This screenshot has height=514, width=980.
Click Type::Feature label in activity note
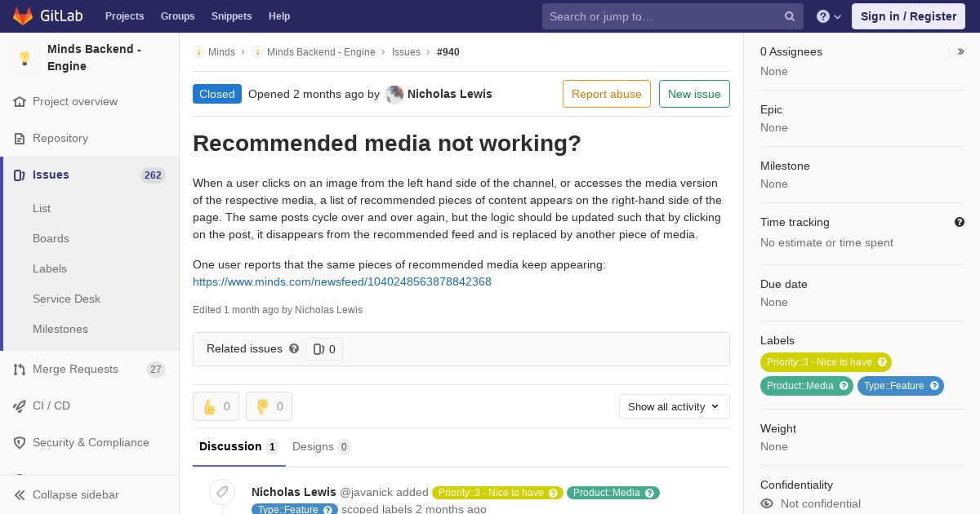[x=295, y=510]
